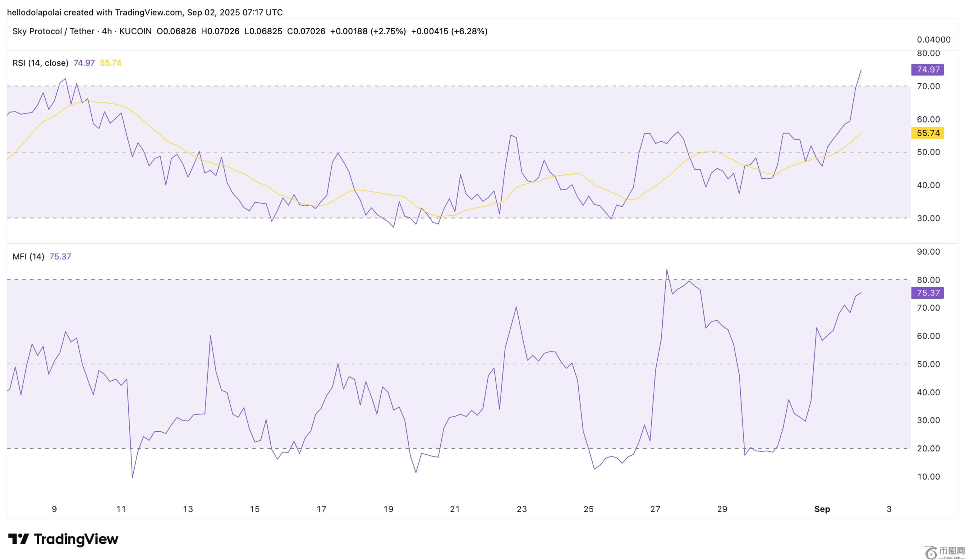Click the purple 74.97 RSI price tag
The width and height of the screenshot is (965, 560).
coord(928,70)
